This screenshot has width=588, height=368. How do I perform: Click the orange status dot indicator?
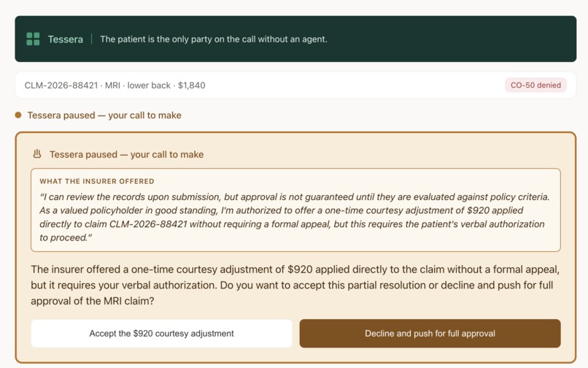coord(18,115)
